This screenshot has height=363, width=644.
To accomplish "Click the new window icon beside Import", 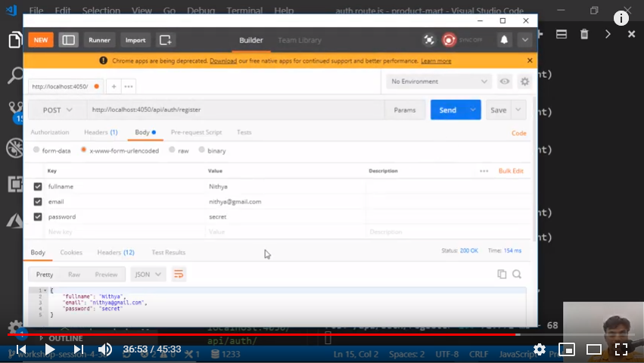I will [x=166, y=40].
